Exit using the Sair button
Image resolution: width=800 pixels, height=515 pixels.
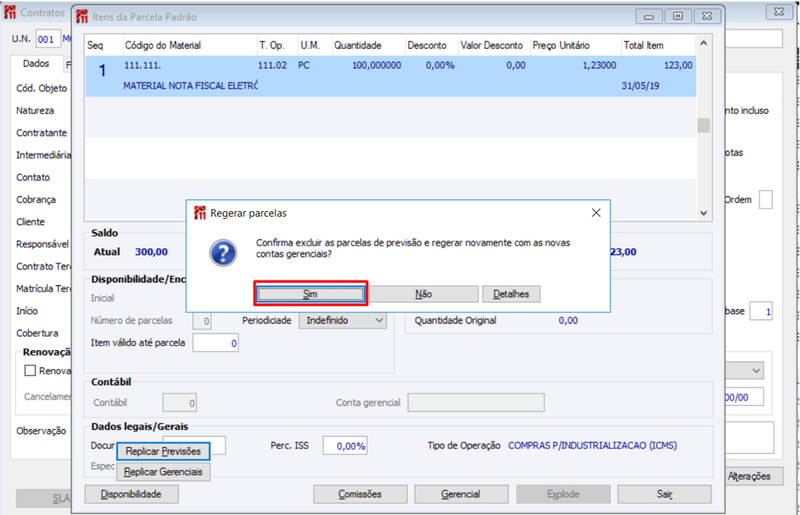point(664,494)
